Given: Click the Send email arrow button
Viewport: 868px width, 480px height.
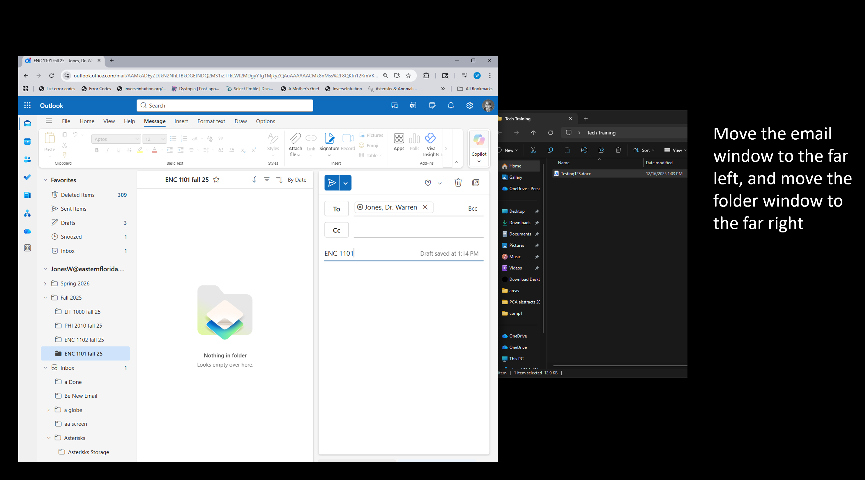Looking at the screenshot, I should tap(332, 183).
